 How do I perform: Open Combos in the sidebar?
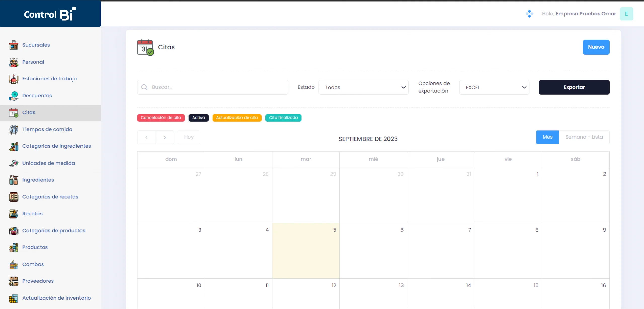coord(33,264)
